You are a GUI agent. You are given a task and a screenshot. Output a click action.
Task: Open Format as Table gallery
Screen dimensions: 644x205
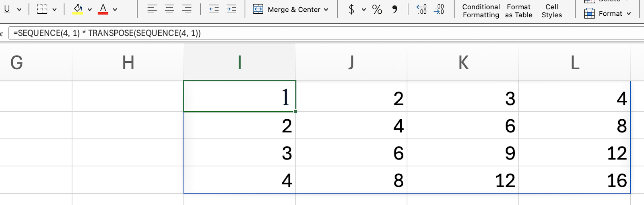(x=519, y=11)
